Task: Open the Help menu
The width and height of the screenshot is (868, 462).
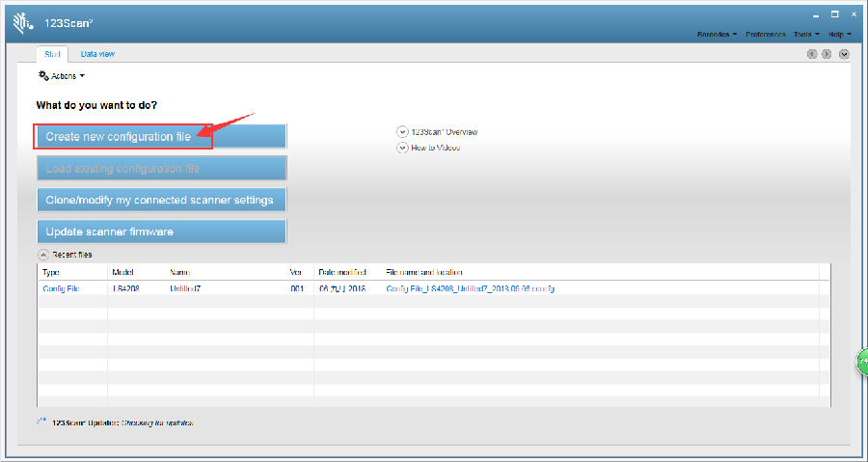Action: (x=840, y=35)
